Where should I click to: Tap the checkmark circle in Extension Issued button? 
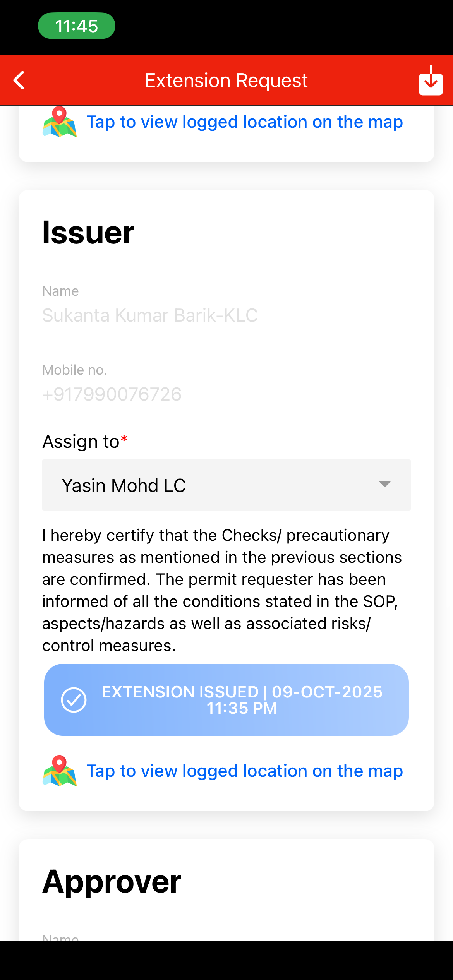click(x=74, y=700)
